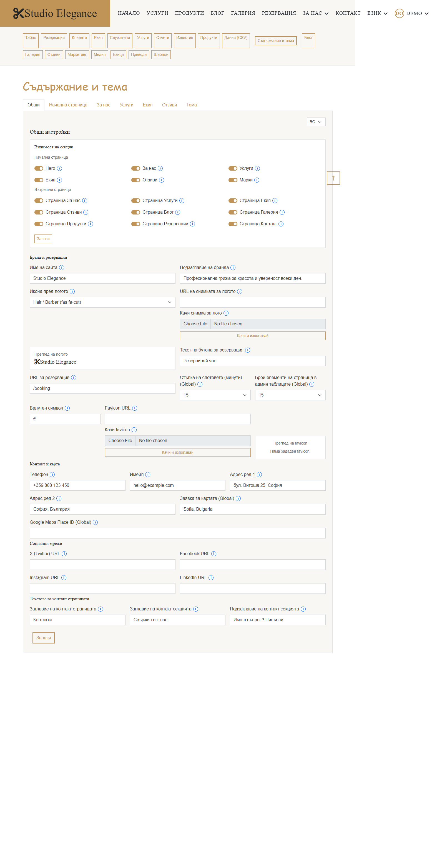Viewport: 437px width, 868px height.
Task: Show info for Телефон field
Action: tap(52, 475)
